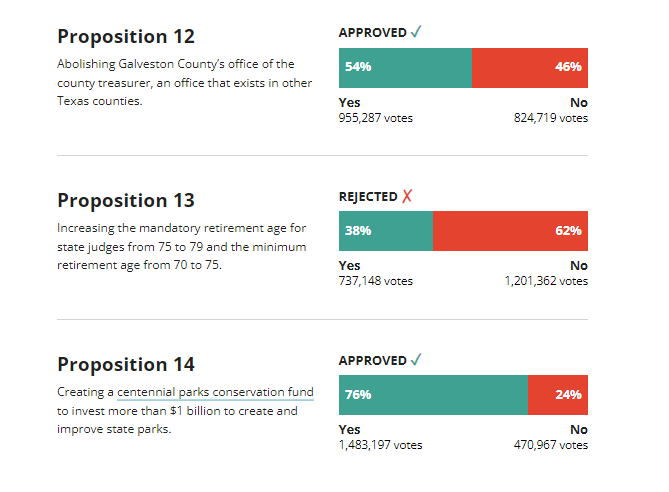Viewport: 669px width, 492px height.
Task: Click the Proposition 12 approved checkmark icon
Action: [416, 32]
